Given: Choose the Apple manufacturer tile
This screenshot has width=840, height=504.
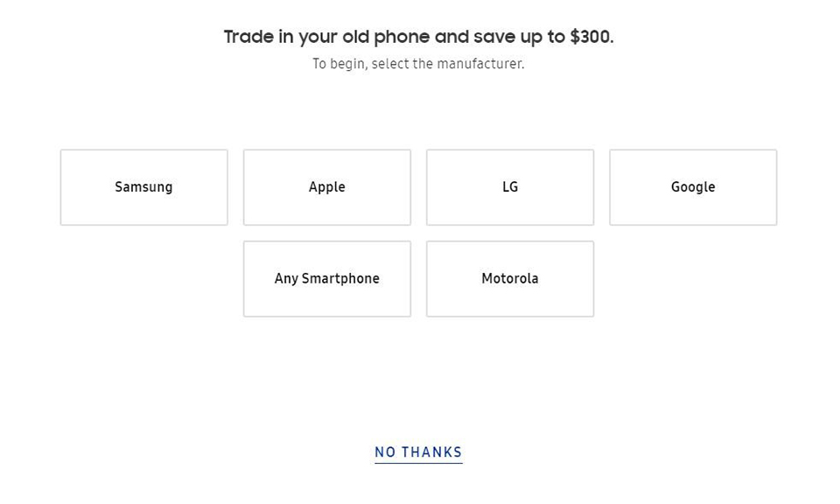Looking at the screenshot, I should coord(326,187).
